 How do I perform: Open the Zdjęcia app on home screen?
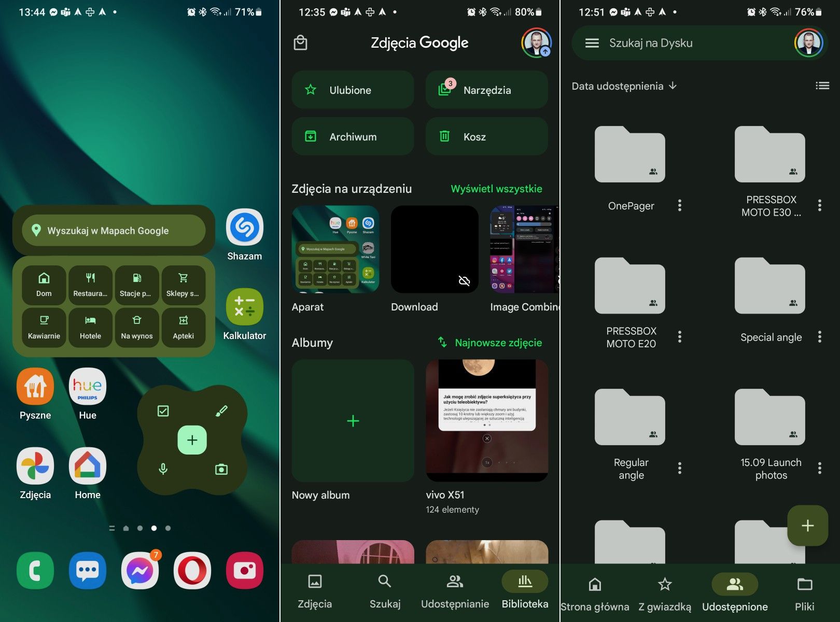(35, 466)
